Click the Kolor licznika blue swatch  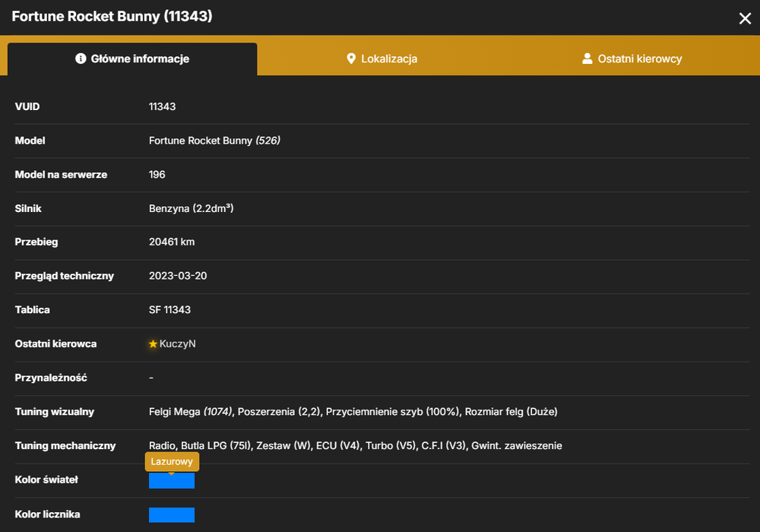point(172,515)
